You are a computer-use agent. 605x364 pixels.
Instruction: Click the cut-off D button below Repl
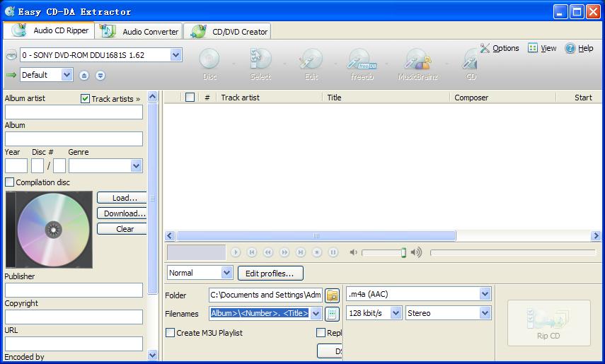tap(330, 351)
